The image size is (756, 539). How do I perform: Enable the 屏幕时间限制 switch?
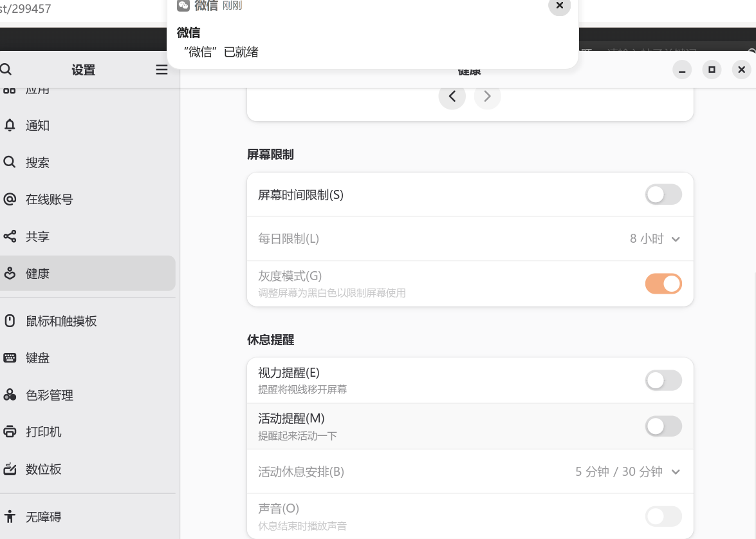[663, 194]
